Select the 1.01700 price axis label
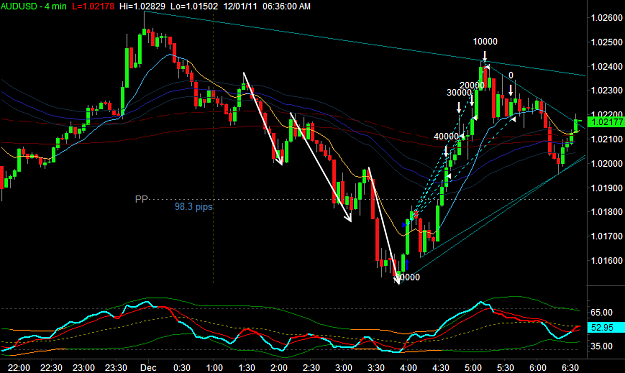Viewport: 625px width, 373px height. (606, 236)
